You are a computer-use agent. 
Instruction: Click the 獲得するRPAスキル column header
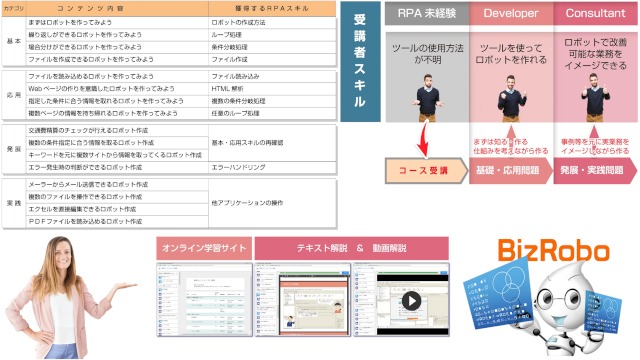pyautogui.click(x=272, y=9)
